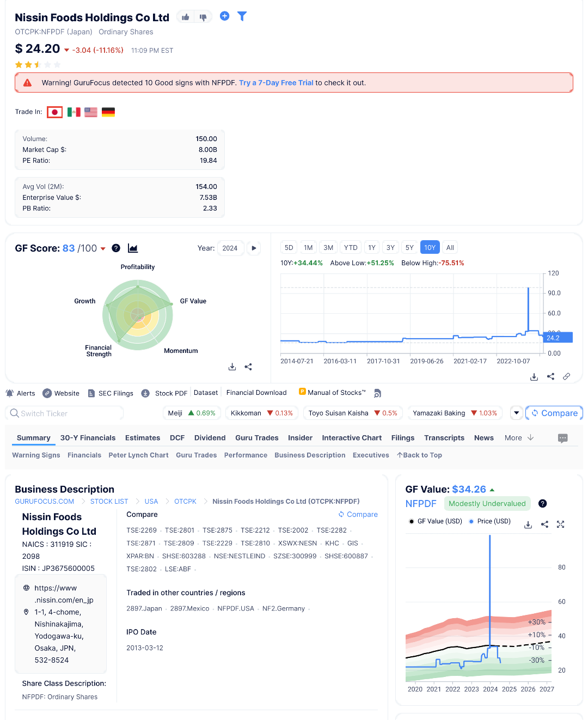This screenshot has height=720, width=588.
Task: Play the GF Score year animation
Action: click(254, 248)
